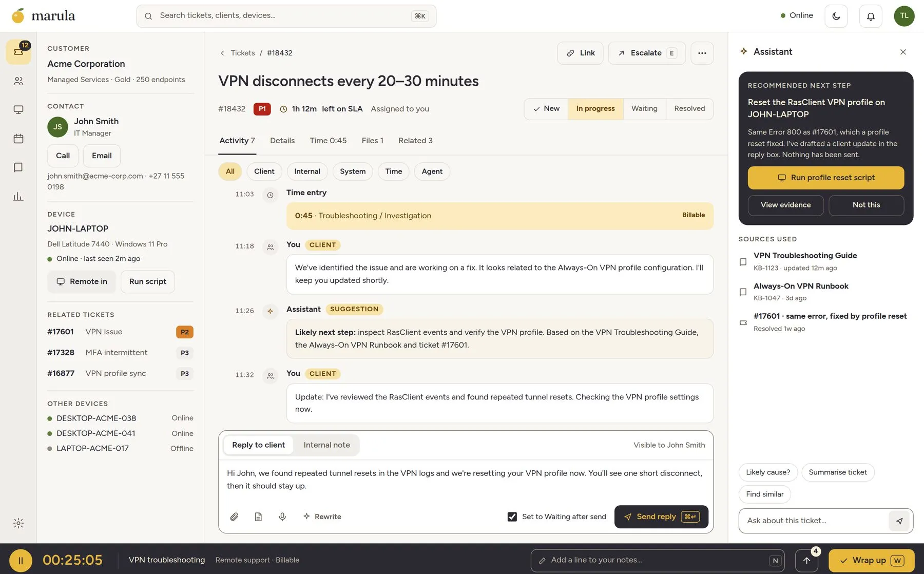
Task: Filter activity to Internal notes
Action: click(x=307, y=171)
